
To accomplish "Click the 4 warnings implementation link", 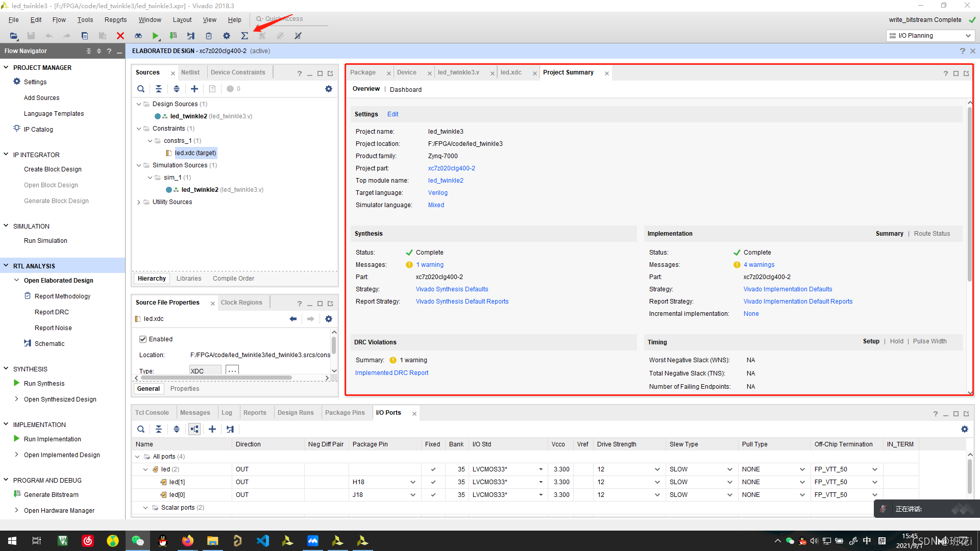I will (x=758, y=265).
